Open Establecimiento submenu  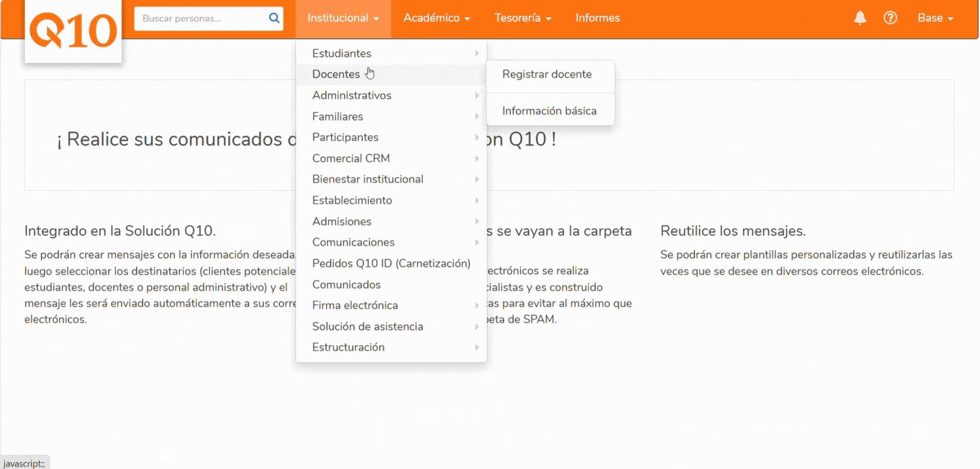pos(391,201)
